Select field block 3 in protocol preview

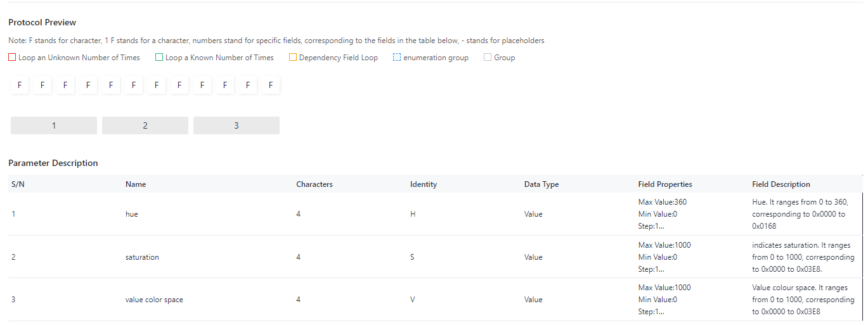236,125
